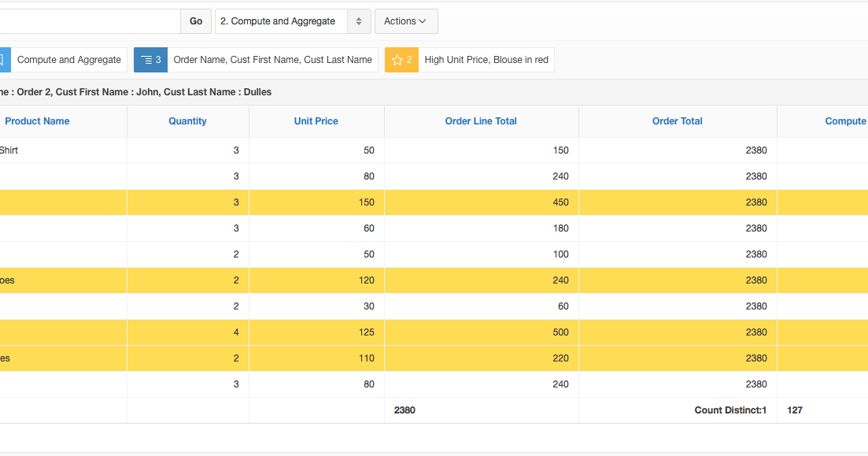
Task: Click the 2380 sum aggregate value
Action: [x=404, y=410]
